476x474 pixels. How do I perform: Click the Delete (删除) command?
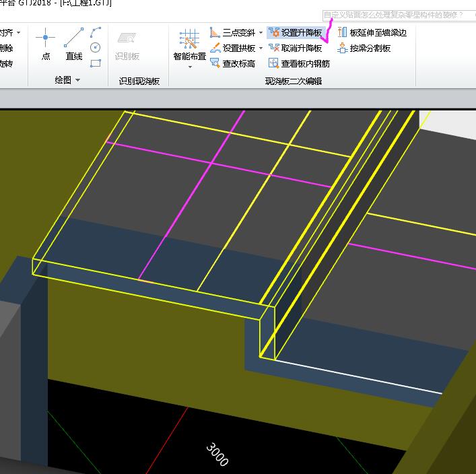point(6,48)
